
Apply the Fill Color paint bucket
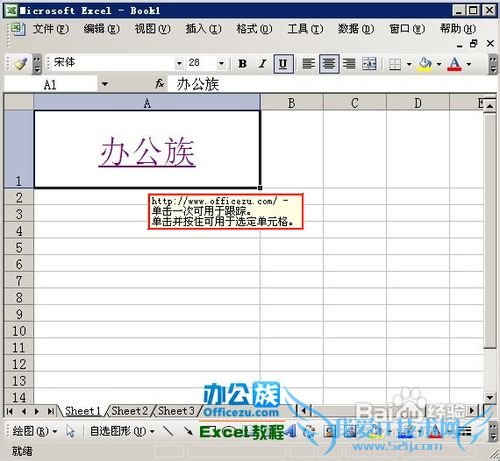(425, 63)
